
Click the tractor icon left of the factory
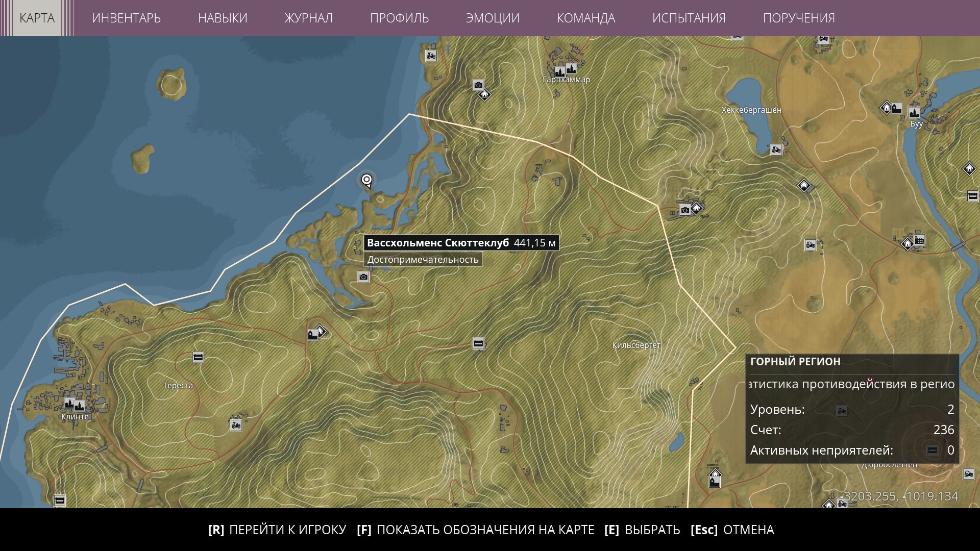coord(810,245)
